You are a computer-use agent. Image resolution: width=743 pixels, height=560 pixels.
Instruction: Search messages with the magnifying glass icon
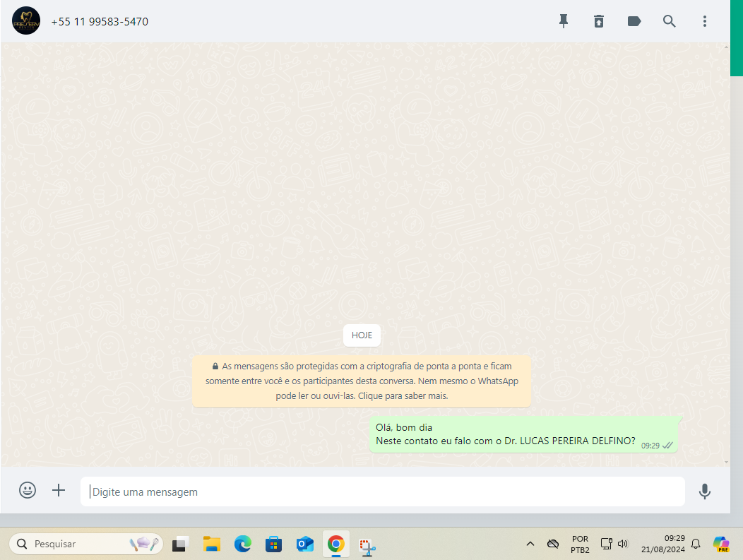point(670,21)
